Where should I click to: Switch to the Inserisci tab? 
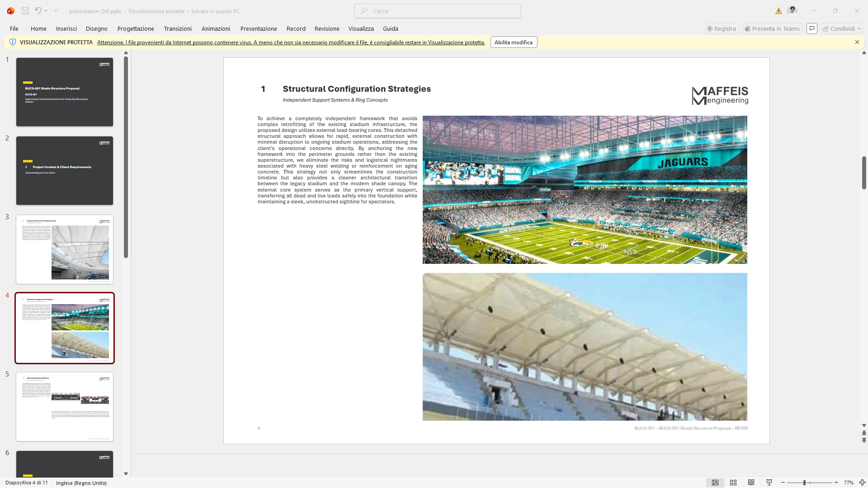(66, 28)
